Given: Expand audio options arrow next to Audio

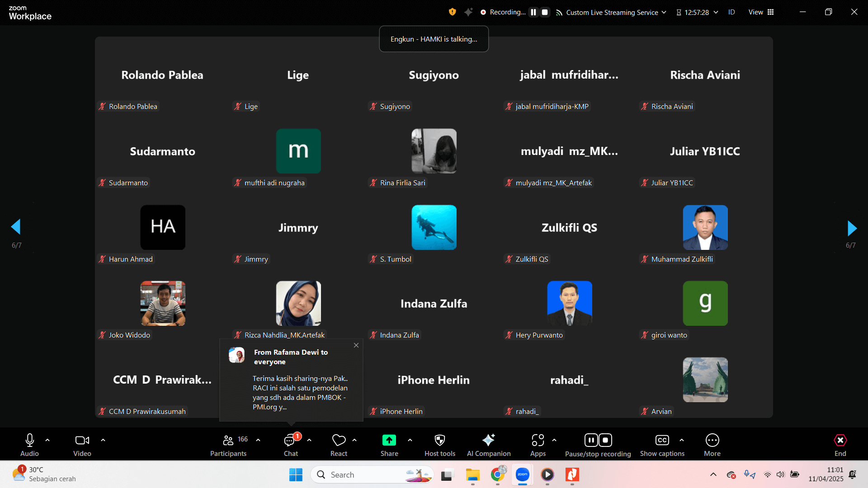Looking at the screenshot, I should coord(47,440).
